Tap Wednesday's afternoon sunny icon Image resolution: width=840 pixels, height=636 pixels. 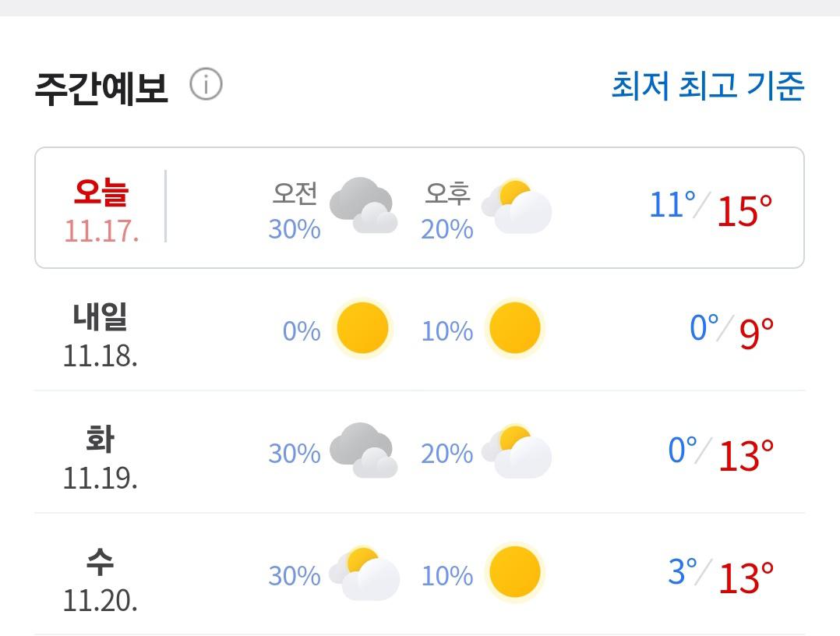coord(515,572)
